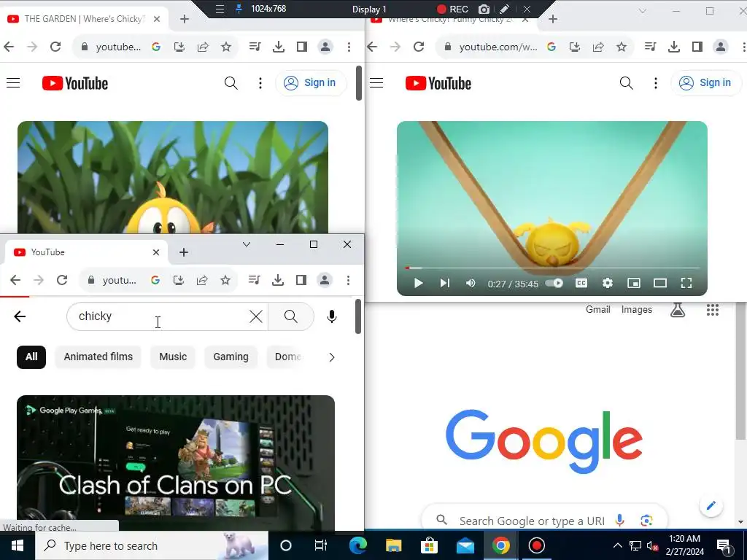Click the search icon in right YouTube window

click(x=626, y=83)
